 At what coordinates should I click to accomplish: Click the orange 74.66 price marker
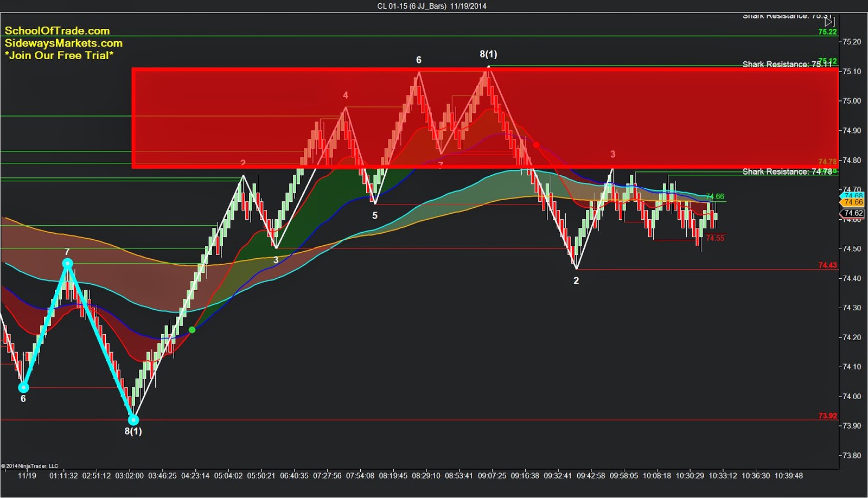click(x=853, y=202)
